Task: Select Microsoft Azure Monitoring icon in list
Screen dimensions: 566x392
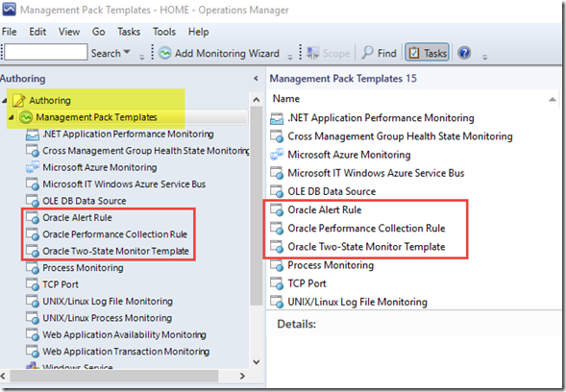Action: [x=277, y=155]
